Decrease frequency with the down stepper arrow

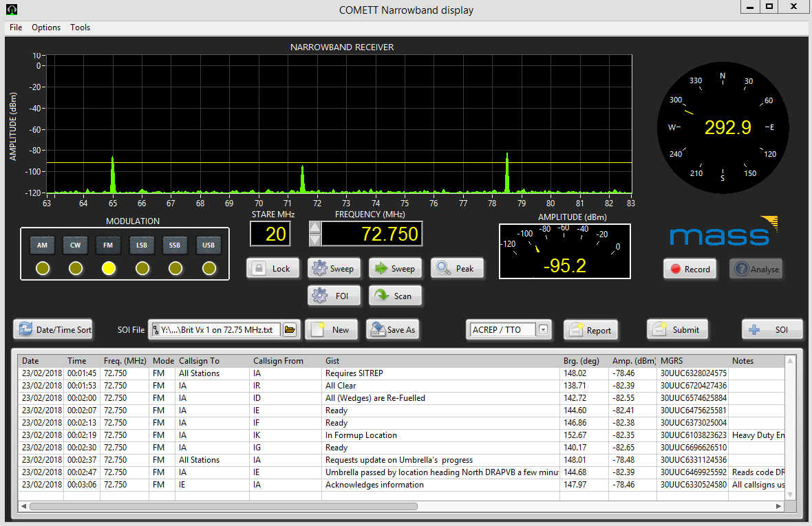point(314,240)
